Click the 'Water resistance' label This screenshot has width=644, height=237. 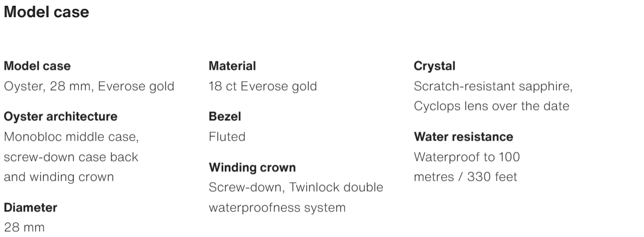click(463, 136)
